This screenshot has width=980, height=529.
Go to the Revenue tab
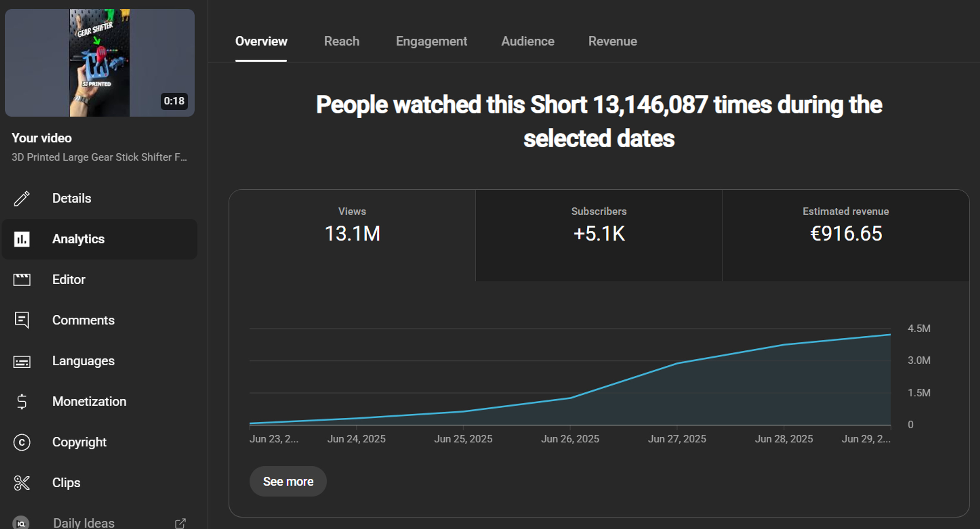612,41
